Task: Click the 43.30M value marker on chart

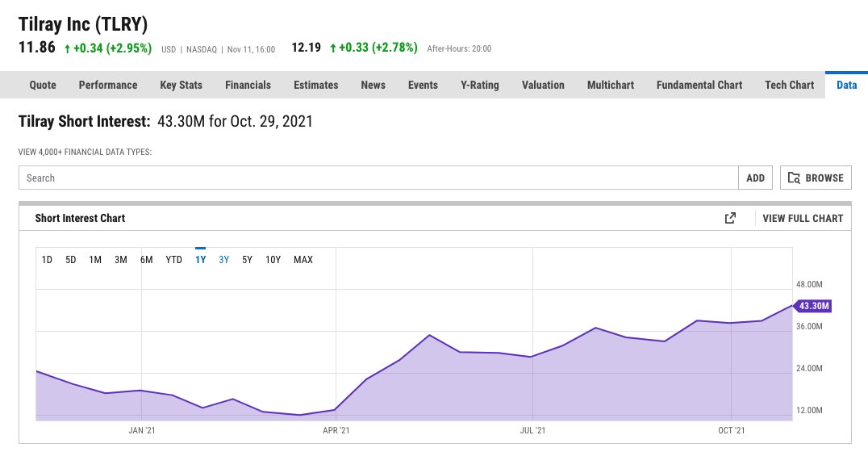Action: click(813, 306)
